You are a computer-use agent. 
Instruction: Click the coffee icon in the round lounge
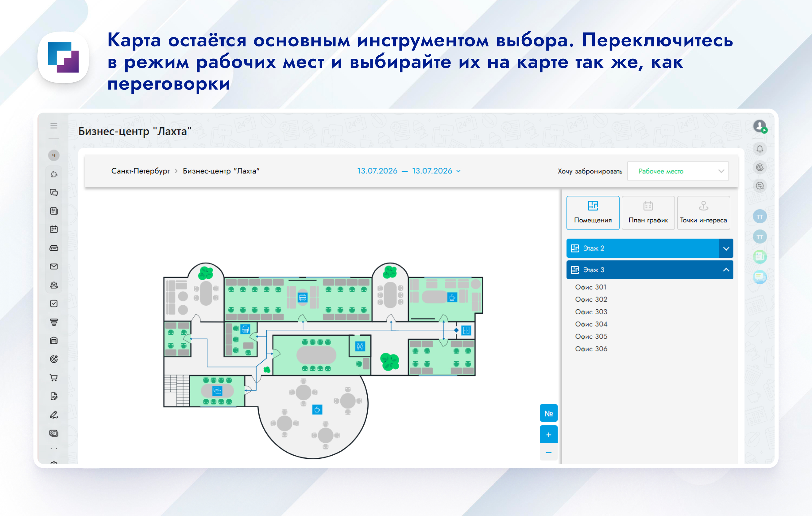pyautogui.click(x=317, y=410)
